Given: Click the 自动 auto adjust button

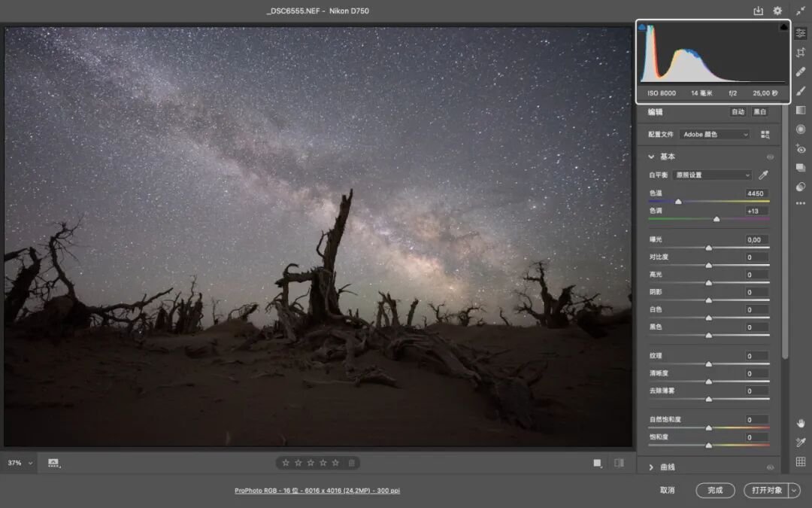Looking at the screenshot, I should pos(738,112).
